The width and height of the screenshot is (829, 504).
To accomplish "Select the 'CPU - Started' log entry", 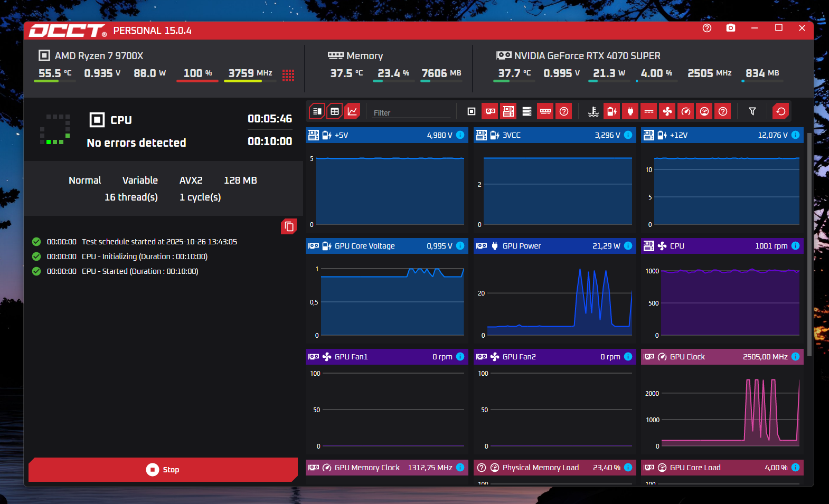I will pos(115,271).
